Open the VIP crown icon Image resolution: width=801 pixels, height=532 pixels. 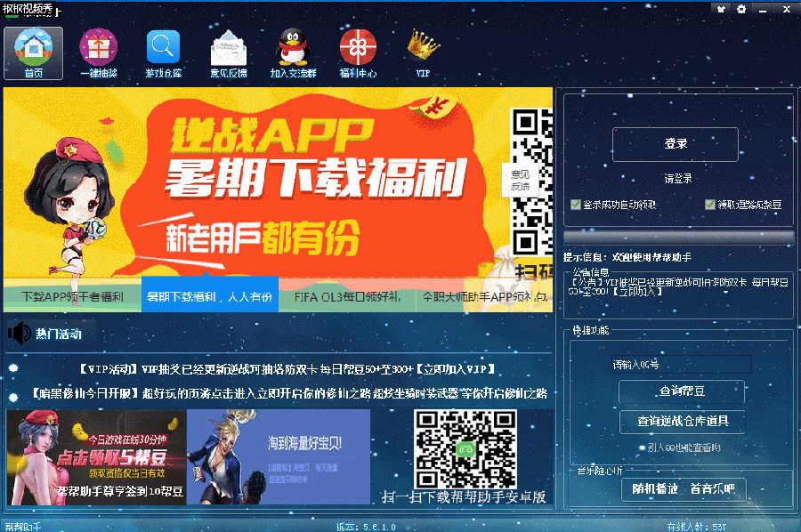click(x=423, y=53)
